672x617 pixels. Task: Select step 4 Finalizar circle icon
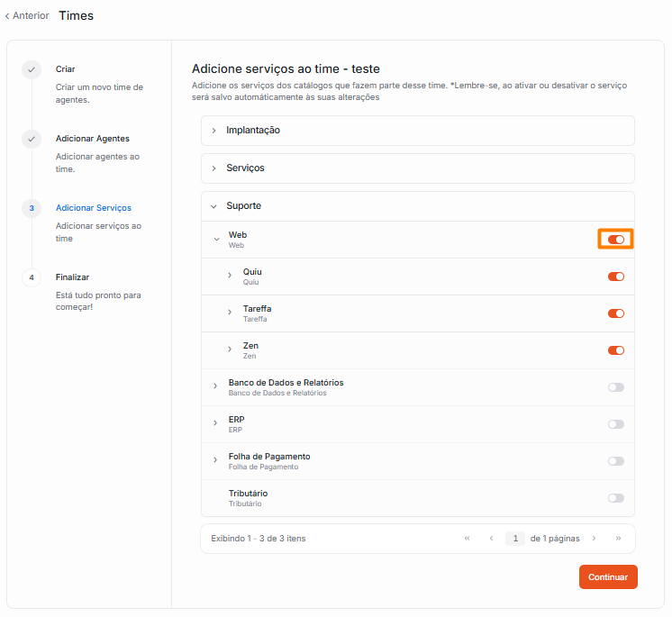(32, 277)
